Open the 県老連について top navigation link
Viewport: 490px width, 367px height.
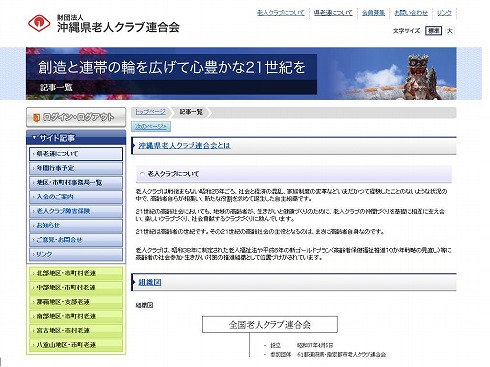click(x=333, y=13)
